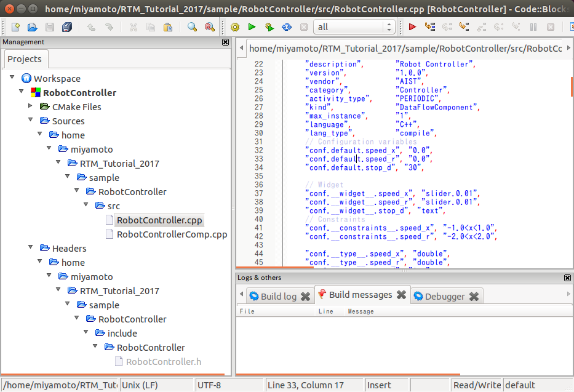The width and height of the screenshot is (574, 392).
Task: Select RobotControllerComp.cpp in project tree
Action: 172,234
